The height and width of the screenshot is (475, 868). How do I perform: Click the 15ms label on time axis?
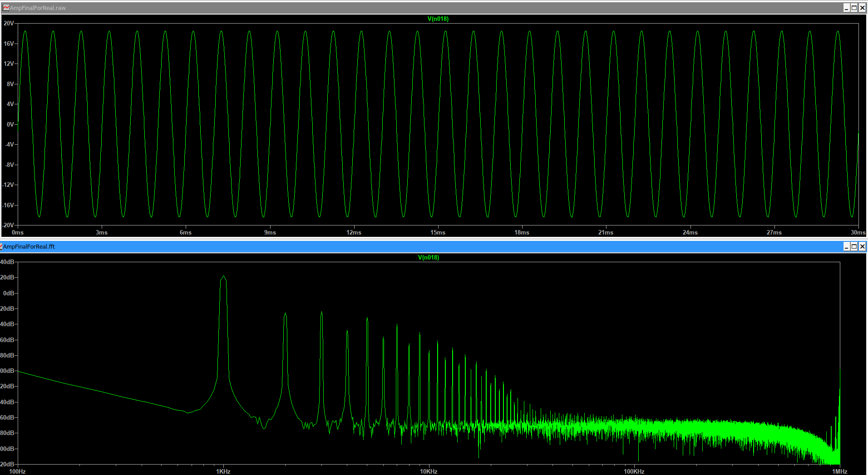(x=438, y=232)
